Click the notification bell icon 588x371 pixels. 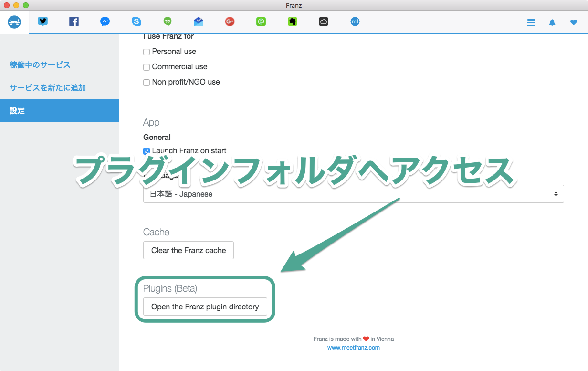pos(552,22)
